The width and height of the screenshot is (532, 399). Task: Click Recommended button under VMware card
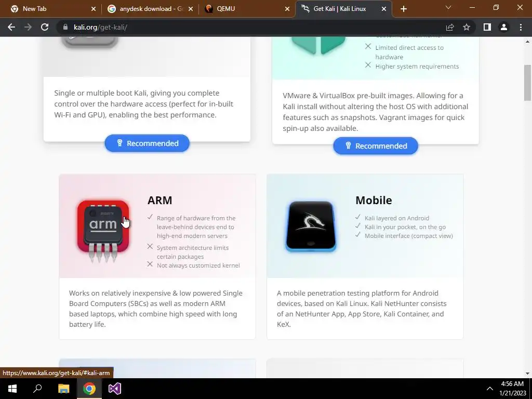[x=376, y=146]
